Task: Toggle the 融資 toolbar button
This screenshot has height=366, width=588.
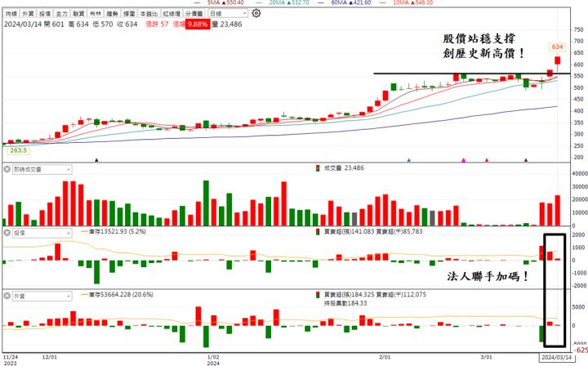Action: click(78, 14)
